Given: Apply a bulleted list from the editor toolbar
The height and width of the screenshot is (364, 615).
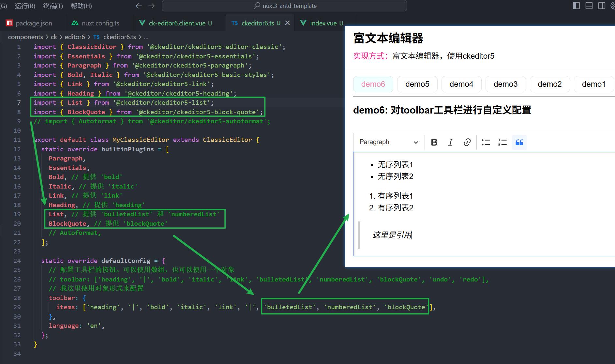Looking at the screenshot, I should pyautogui.click(x=486, y=142).
